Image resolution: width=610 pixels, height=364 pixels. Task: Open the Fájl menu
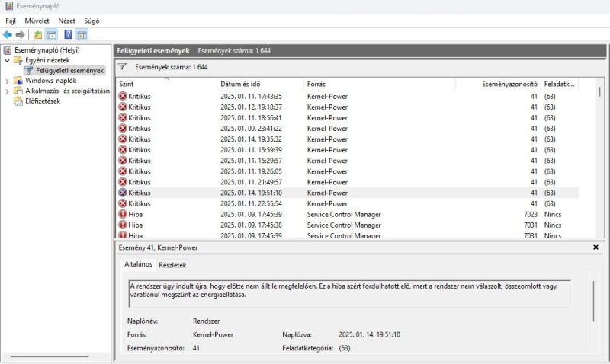tap(11, 21)
